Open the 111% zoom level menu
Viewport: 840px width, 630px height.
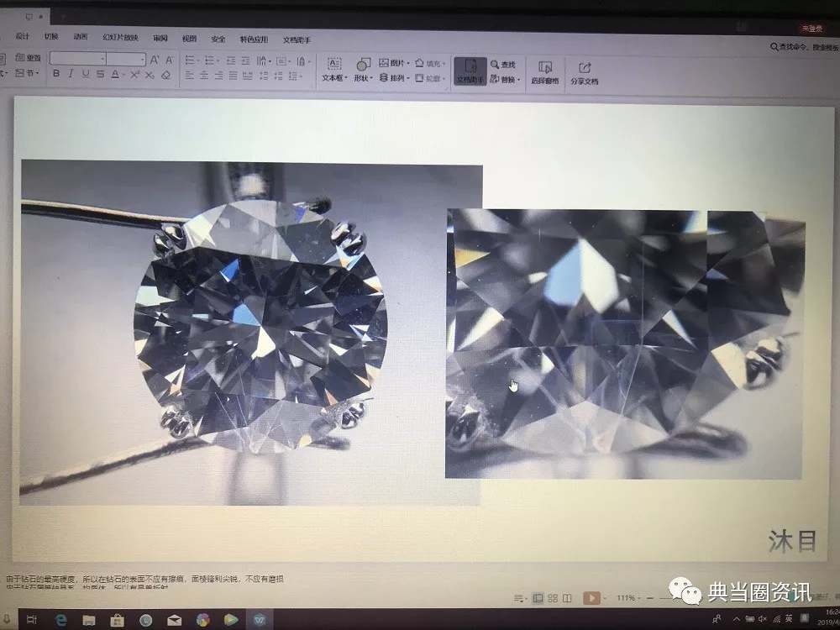click(627, 598)
